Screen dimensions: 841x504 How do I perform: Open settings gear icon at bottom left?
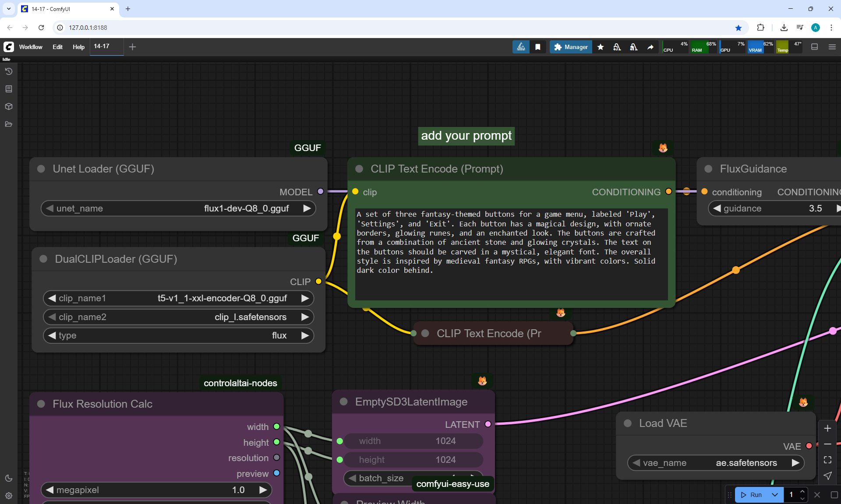coord(9,496)
